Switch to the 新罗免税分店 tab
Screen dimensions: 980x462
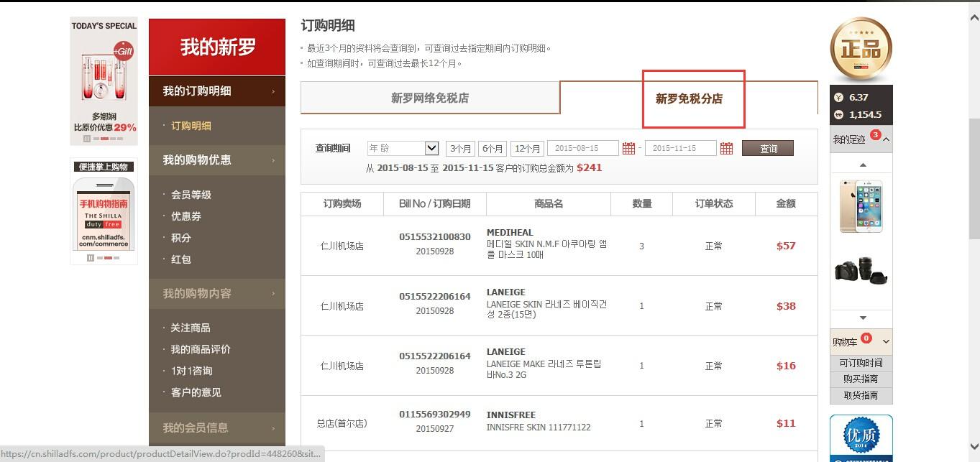pyautogui.click(x=689, y=99)
